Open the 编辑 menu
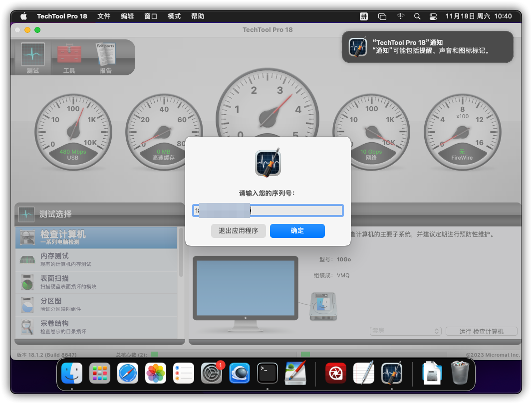 tap(127, 16)
